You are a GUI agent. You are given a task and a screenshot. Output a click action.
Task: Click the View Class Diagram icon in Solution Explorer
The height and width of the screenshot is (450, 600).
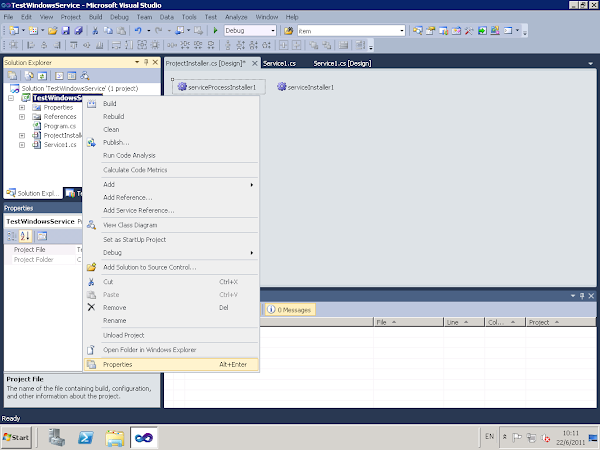click(85, 76)
